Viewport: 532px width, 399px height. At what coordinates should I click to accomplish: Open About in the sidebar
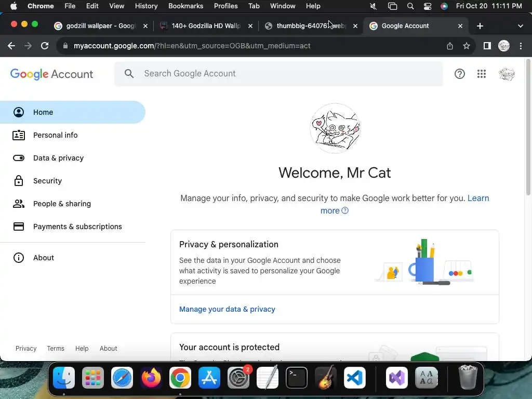coord(73,258)
